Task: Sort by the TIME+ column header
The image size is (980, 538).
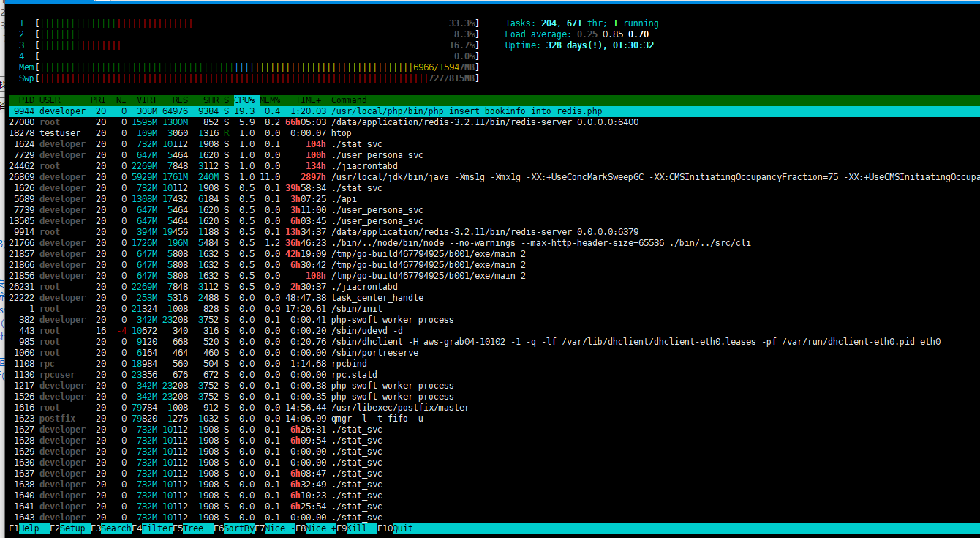Action: [309, 100]
